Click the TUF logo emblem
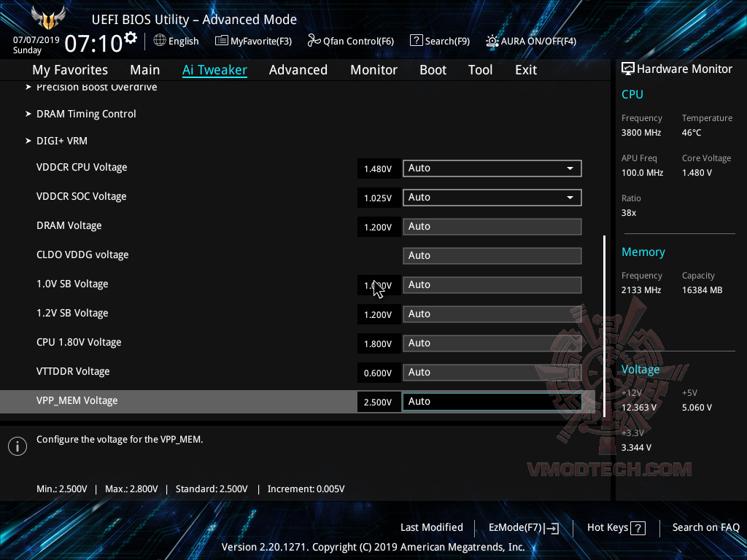The height and width of the screenshot is (560, 747). [47, 18]
